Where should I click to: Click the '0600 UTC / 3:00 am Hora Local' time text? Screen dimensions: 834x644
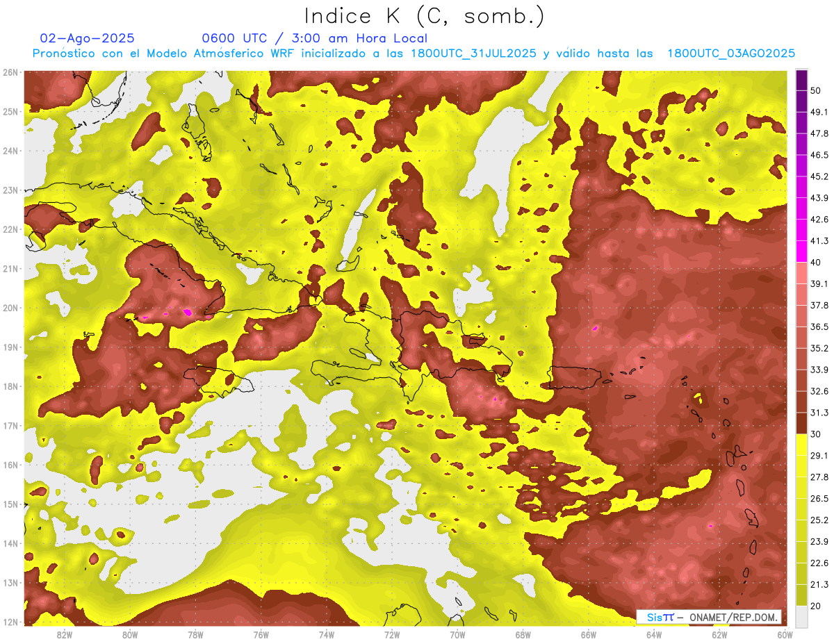314,38
